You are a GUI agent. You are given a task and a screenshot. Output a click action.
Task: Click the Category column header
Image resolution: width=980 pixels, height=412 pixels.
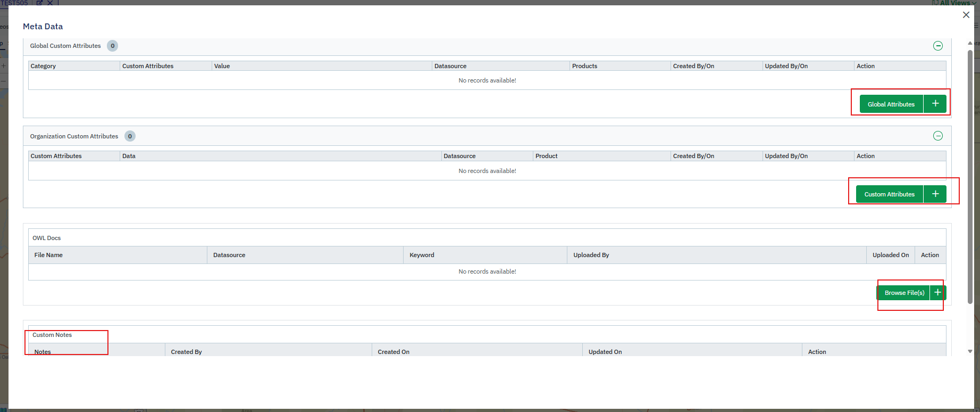pyautogui.click(x=43, y=66)
